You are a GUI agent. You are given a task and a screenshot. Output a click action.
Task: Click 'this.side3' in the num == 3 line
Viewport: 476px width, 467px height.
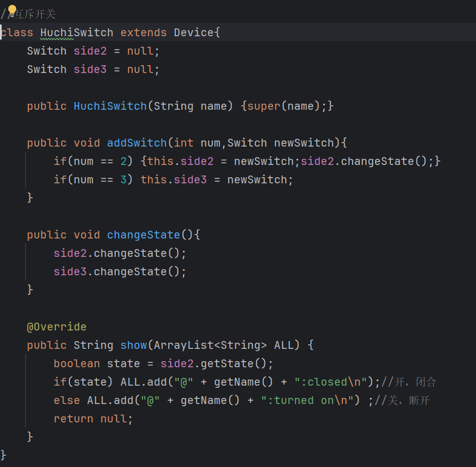point(174,179)
